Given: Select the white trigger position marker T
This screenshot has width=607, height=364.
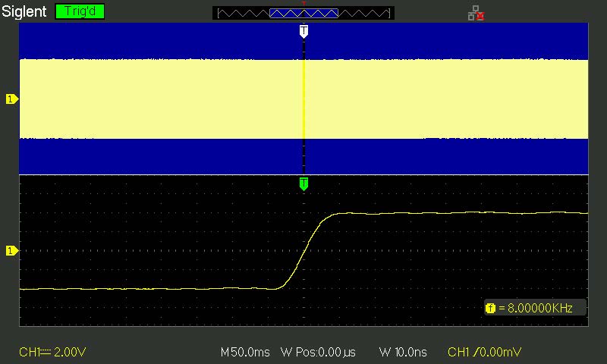Looking at the screenshot, I should click(x=304, y=31).
